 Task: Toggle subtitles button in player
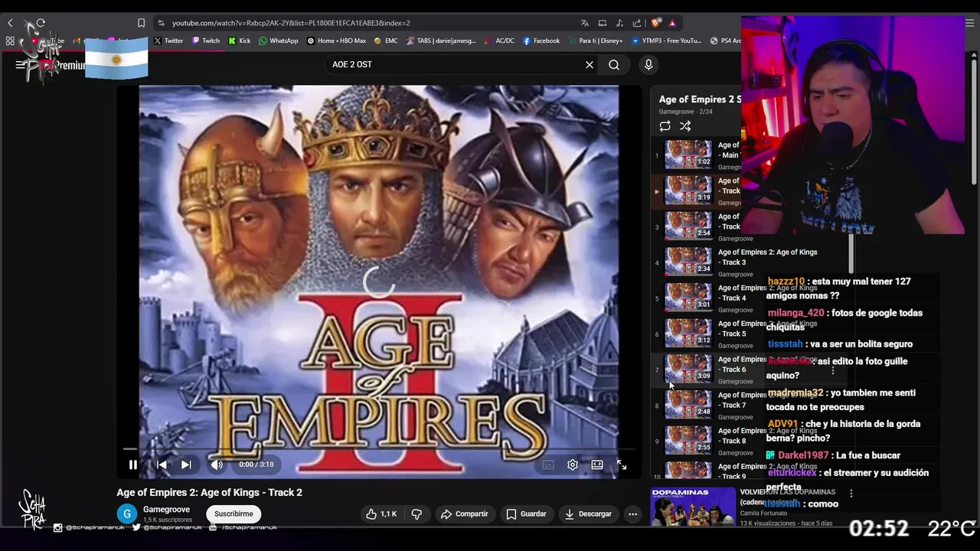click(x=548, y=465)
